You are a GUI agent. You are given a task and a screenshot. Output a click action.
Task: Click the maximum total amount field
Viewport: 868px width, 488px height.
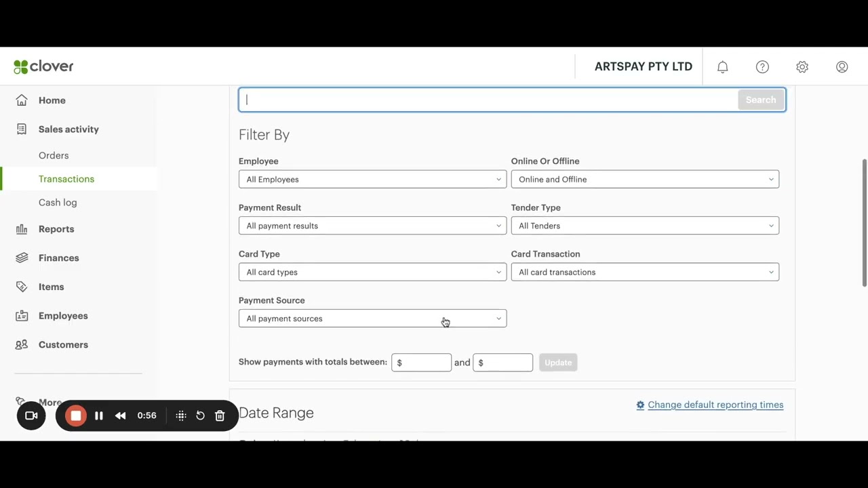click(502, 363)
